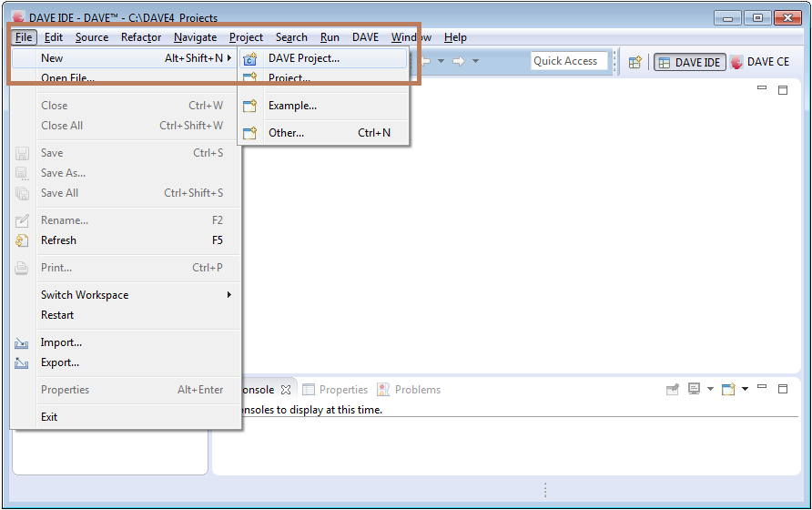Click the forward navigation arrow
This screenshot has height=510, width=812.
[x=458, y=61]
